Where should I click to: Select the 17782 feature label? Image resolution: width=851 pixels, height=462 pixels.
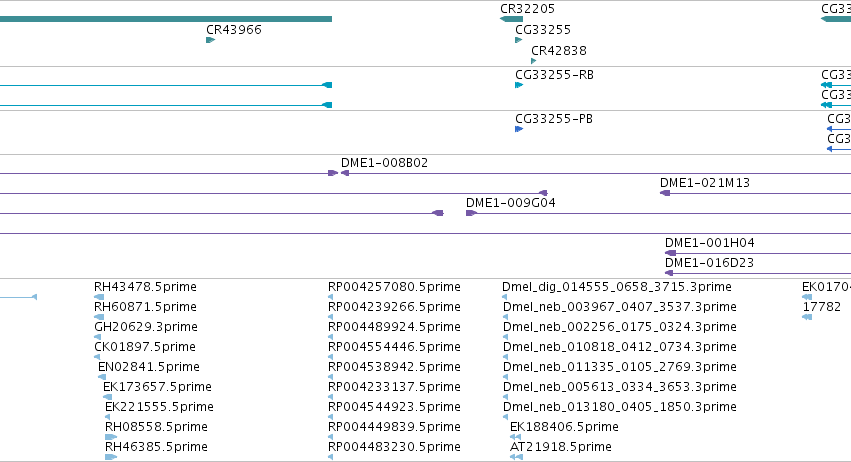(x=822, y=306)
